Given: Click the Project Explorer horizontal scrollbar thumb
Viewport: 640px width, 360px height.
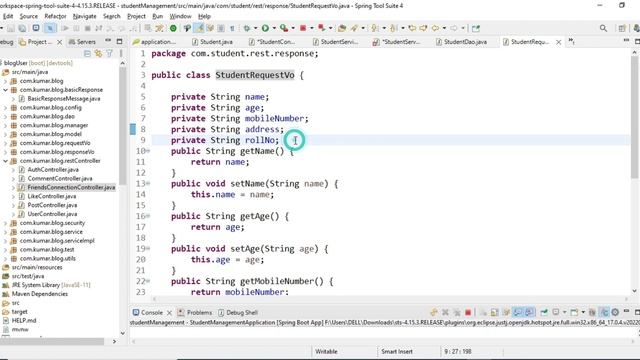Looking at the screenshot, I should pyautogui.click(x=52, y=342).
